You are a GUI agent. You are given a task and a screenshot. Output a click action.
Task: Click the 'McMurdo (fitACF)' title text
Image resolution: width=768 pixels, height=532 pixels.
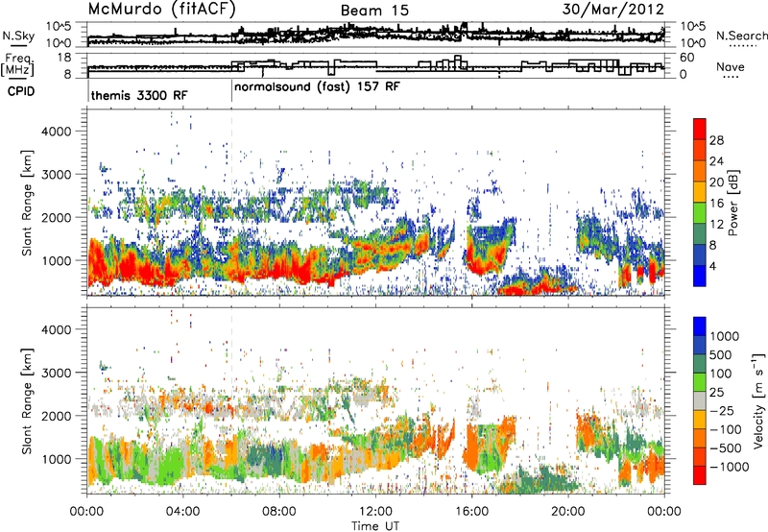[162, 10]
